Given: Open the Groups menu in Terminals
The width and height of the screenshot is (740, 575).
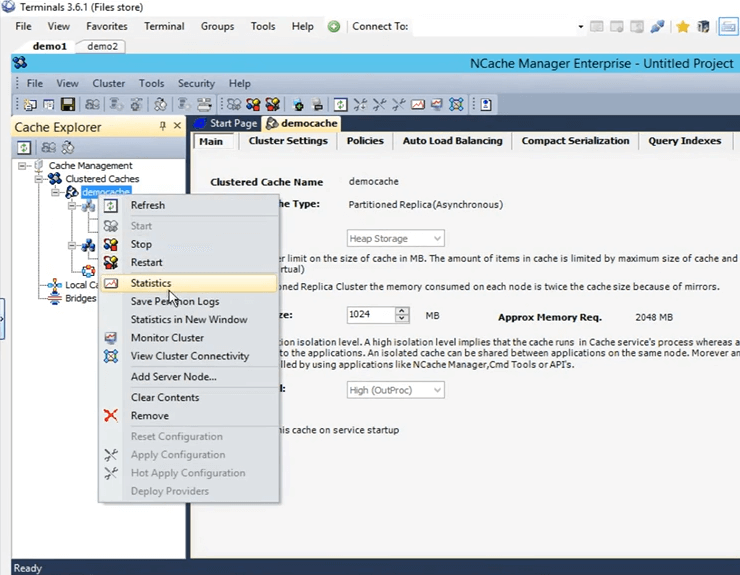Looking at the screenshot, I should click(x=217, y=26).
